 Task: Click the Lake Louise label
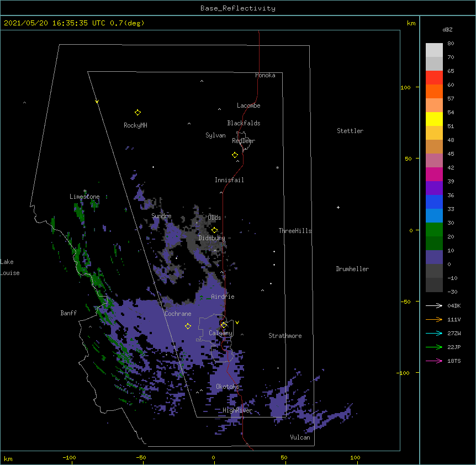10,267
